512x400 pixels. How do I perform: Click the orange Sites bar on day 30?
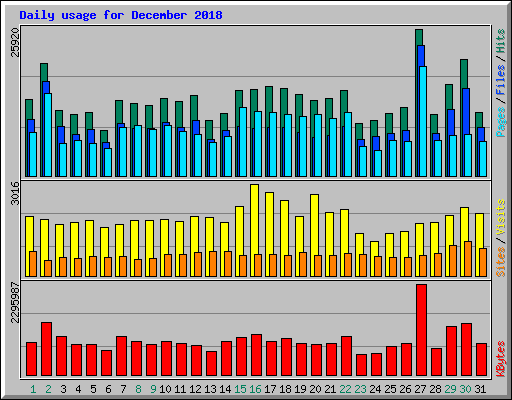468,259
